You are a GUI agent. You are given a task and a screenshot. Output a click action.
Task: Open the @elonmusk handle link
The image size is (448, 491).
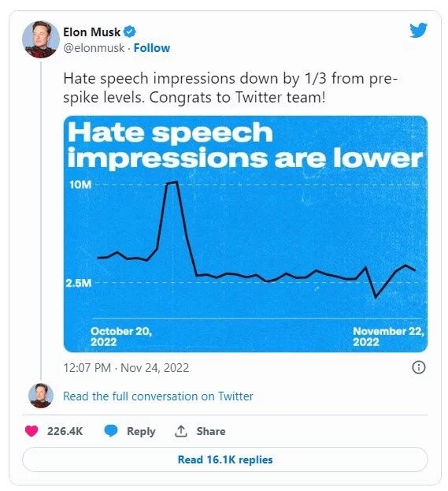pos(94,48)
